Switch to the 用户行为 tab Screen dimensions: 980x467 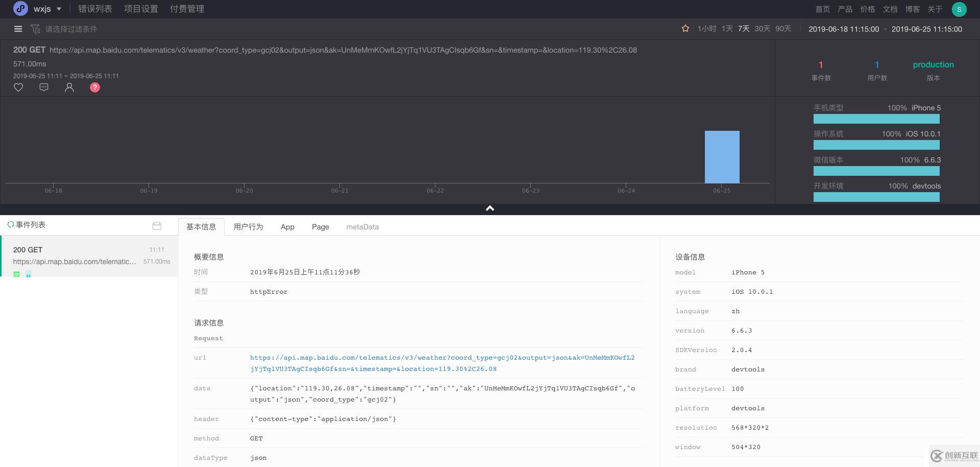pos(248,227)
